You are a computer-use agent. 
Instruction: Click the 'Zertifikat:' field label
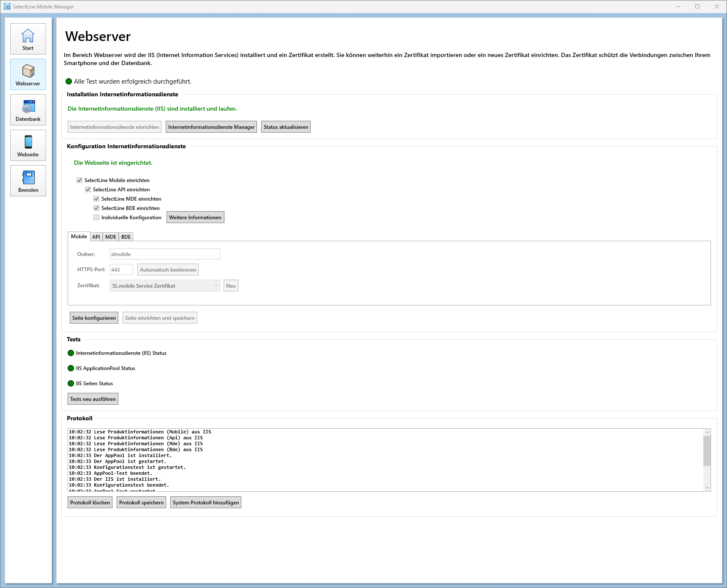tap(88, 286)
